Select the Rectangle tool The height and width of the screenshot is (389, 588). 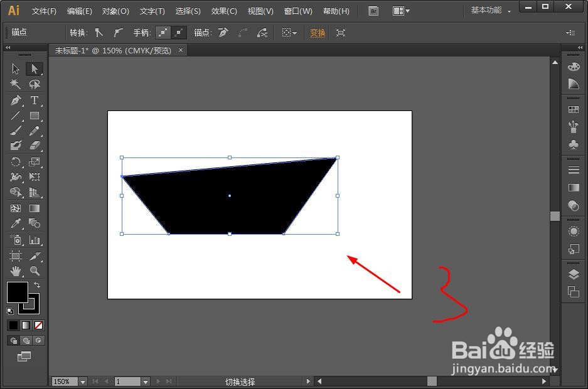(x=34, y=115)
